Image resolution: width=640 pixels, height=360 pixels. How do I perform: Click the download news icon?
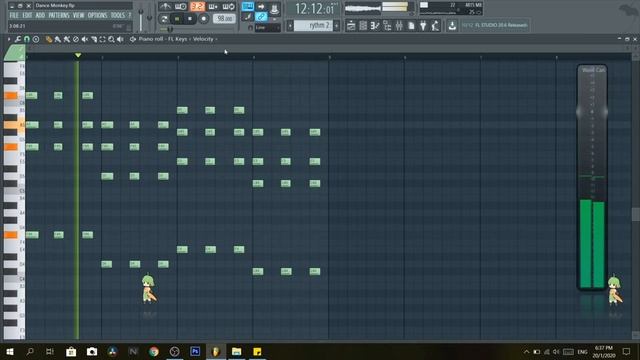(x=452, y=26)
